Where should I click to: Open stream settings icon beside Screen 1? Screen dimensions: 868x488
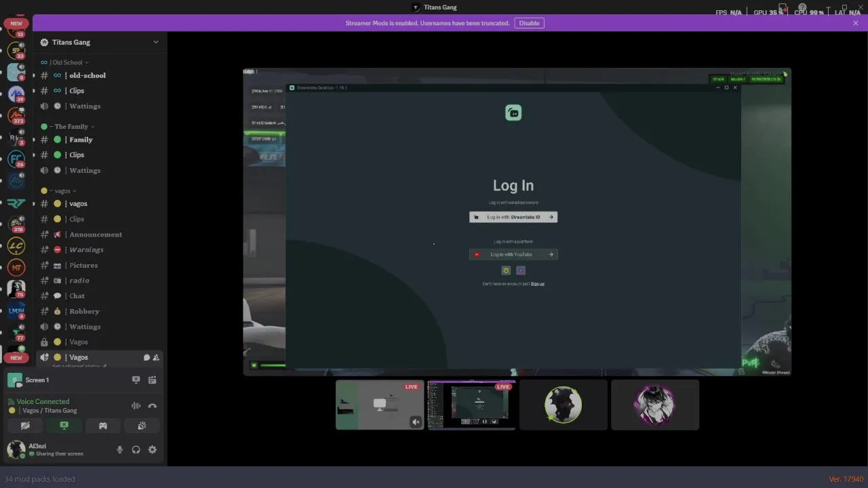click(152, 380)
